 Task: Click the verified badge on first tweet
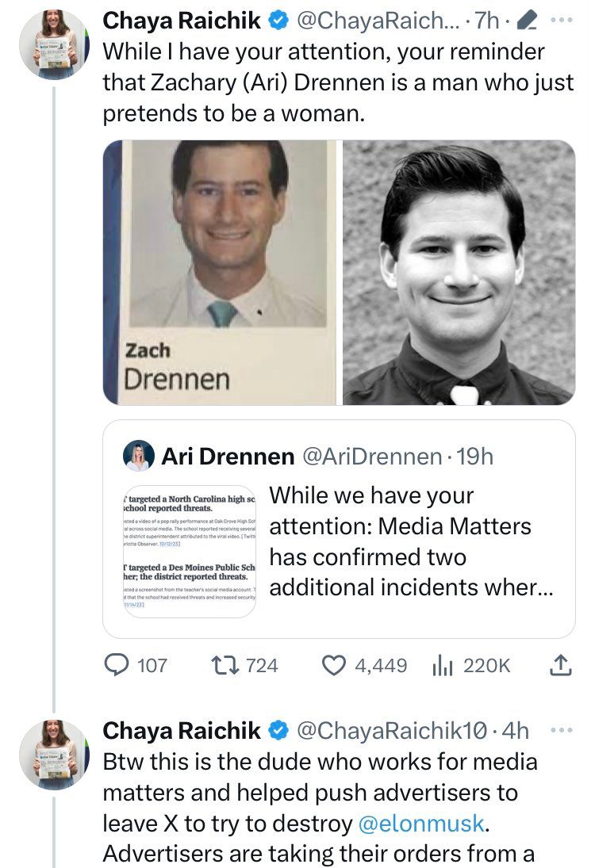click(277, 21)
